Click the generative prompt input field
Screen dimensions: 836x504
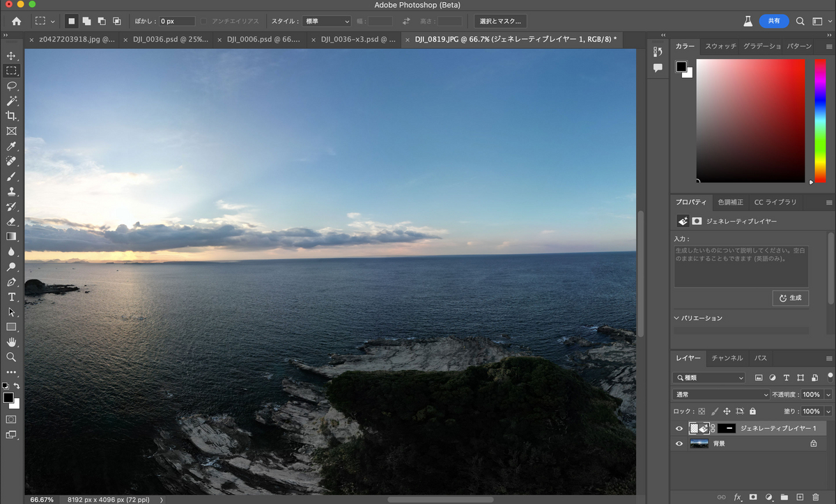pos(741,265)
